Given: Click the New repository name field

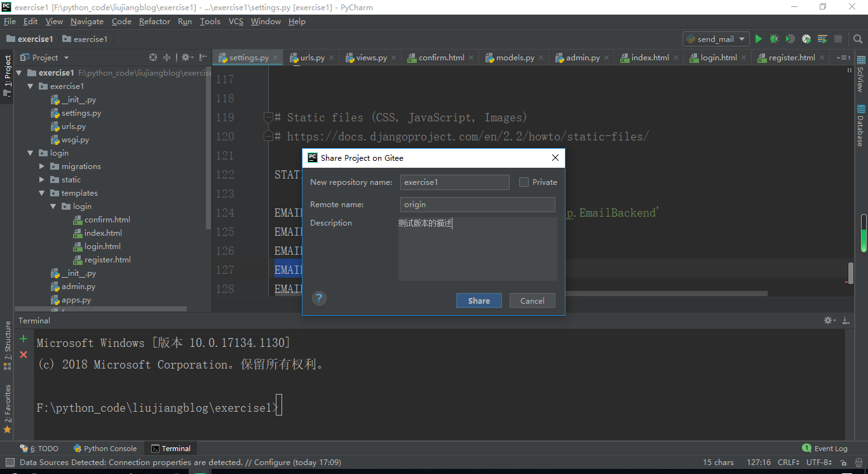Looking at the screenshot, I should pos(455,182).
